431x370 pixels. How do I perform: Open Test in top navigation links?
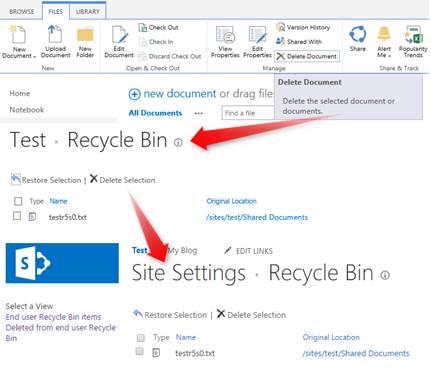click(x=139, y=250)
